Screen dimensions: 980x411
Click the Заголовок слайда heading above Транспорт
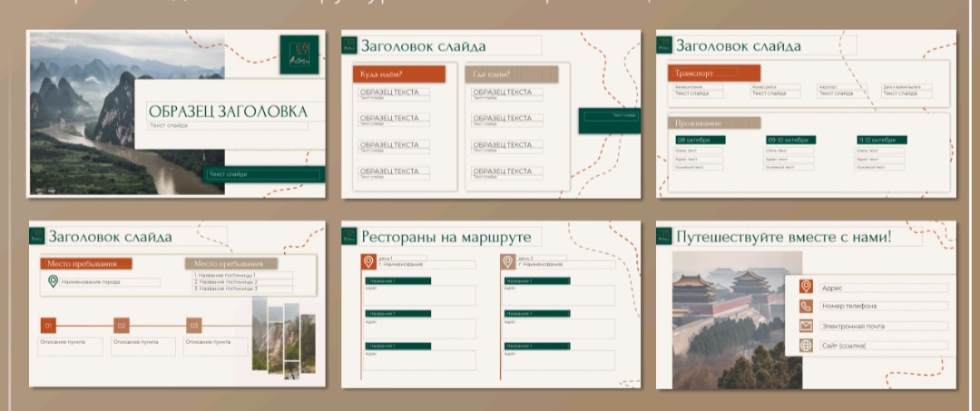pos(738,45)
